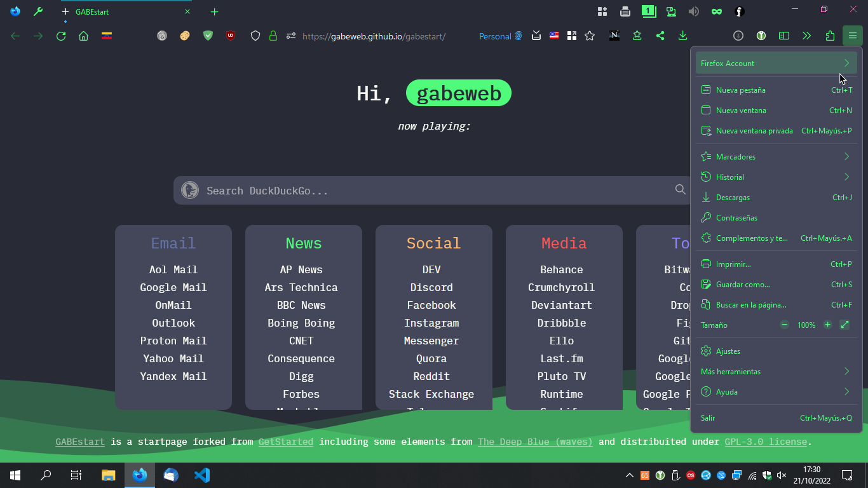Viewport: 868px width, 488px height.
Task: Click the magnifier in the DuckDuckGo search bar
Action: (x=681, y=189)
